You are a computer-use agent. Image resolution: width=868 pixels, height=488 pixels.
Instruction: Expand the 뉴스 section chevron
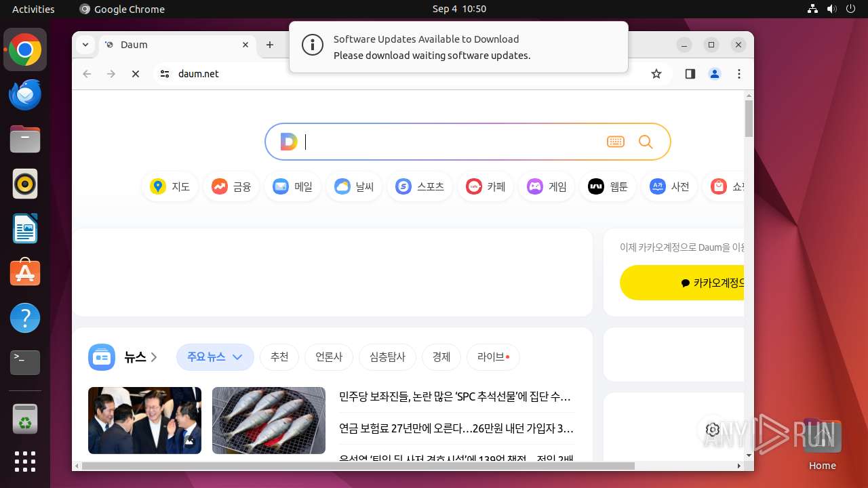click(154, 357)
